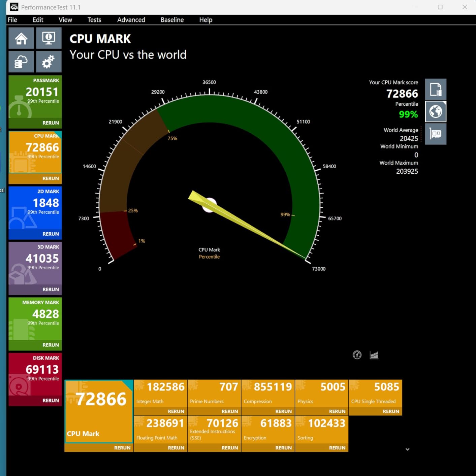Rerun the 2D Mark test

51,234
